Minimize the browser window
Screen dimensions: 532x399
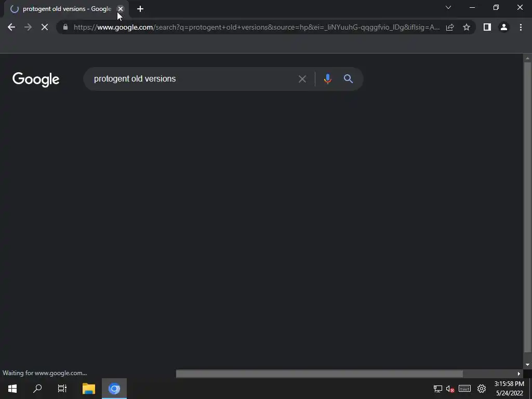tap(472, 7)
